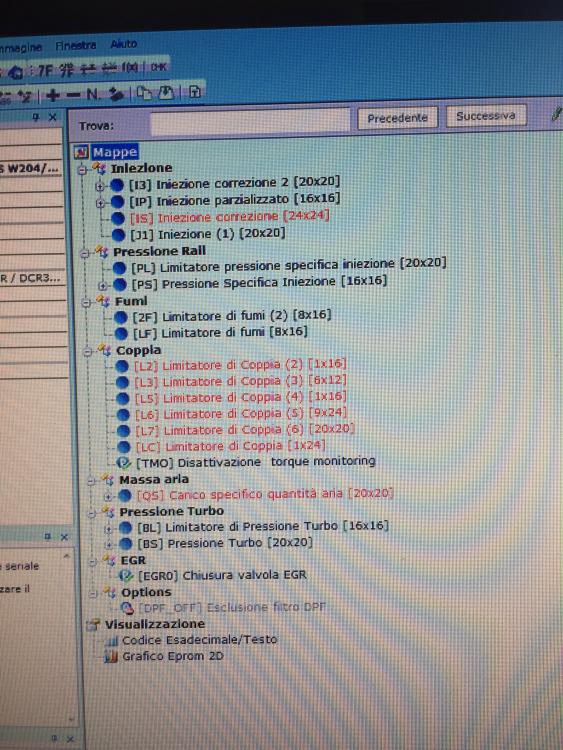Open the Aiuto menu

click(x=124, y=44)
